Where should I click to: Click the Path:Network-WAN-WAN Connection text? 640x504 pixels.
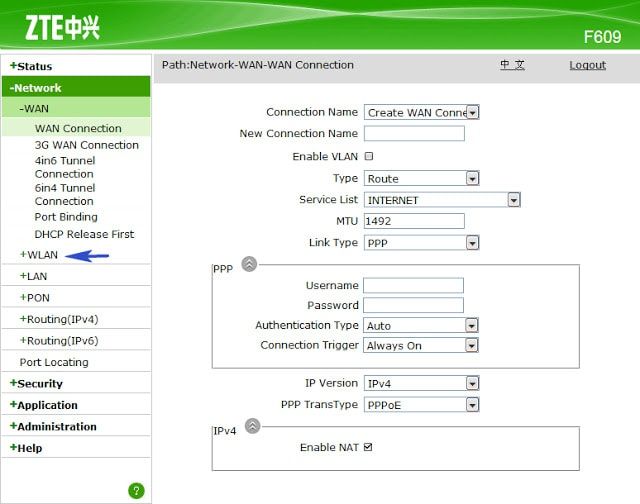click(x=258, y=65)
